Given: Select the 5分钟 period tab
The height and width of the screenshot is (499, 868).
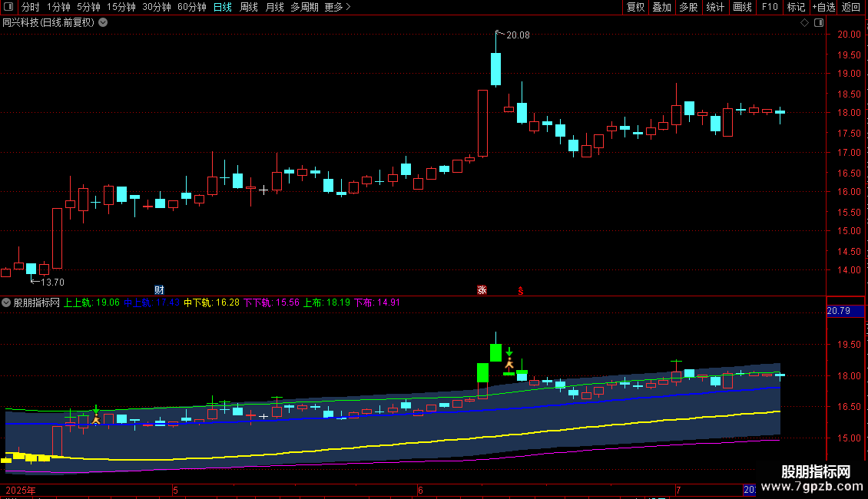Looking at the screenshot, I should pyautogui.click(x=88, y=7).
